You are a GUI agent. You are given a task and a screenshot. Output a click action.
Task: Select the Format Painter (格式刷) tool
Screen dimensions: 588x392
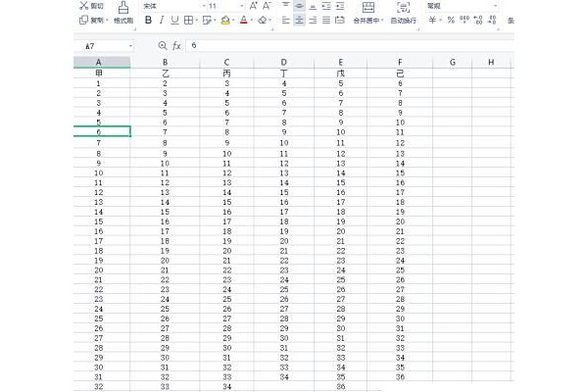(123, 13)
